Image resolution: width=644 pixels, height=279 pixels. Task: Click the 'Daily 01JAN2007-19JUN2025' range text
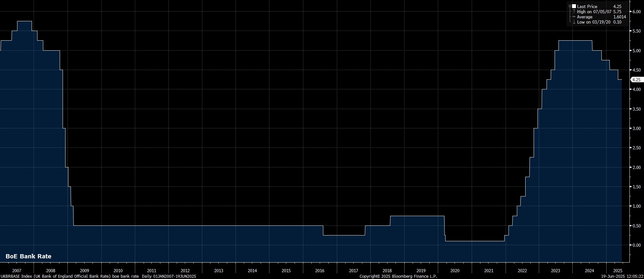(x=169, y=276)
